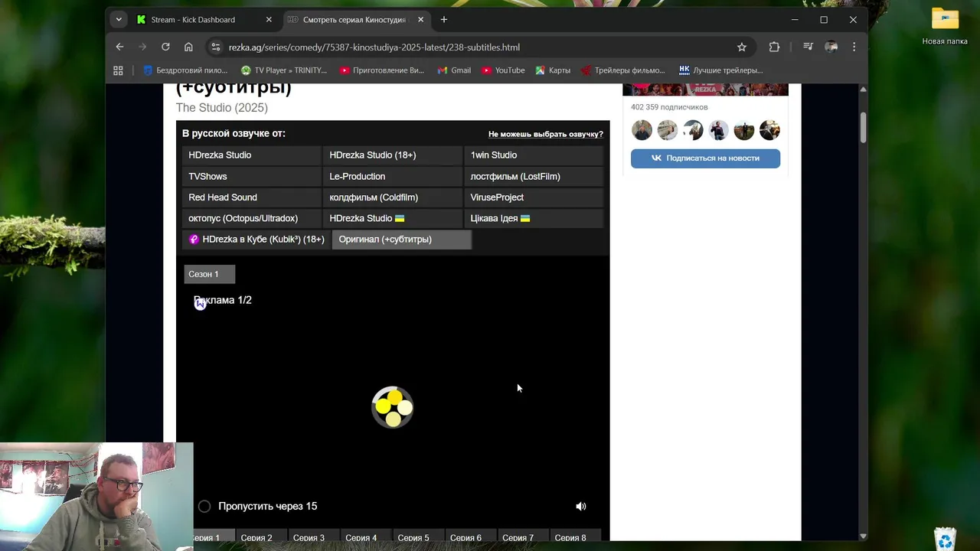Select Серия 6 episode
Viewport: 980px width, 551px height.
click(471, 536)
